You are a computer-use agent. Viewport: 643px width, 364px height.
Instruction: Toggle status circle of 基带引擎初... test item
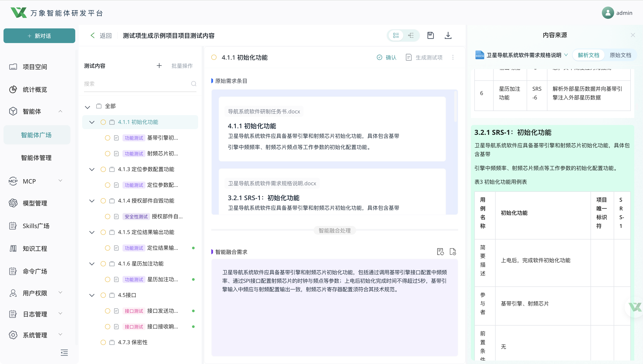108,138
